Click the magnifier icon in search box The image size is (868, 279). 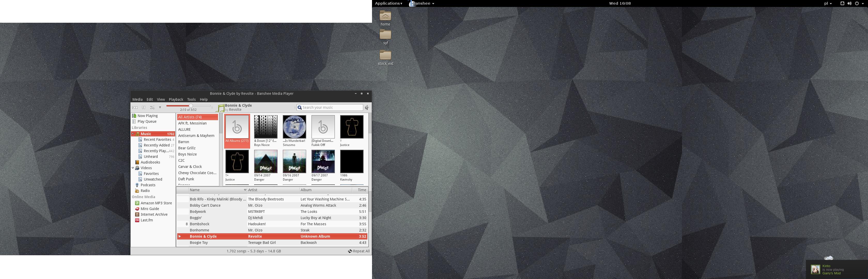[300, 107]
